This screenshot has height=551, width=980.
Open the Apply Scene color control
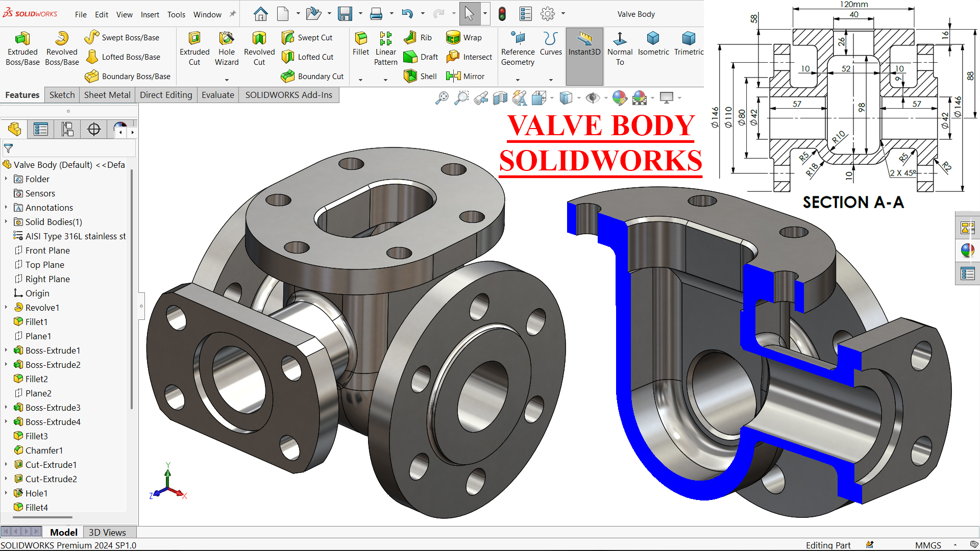coord(639,97)
